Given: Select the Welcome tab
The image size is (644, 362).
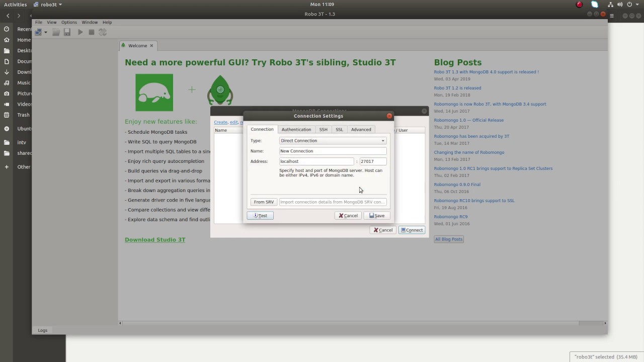Looking at the screenshot, I should point(138,46).
